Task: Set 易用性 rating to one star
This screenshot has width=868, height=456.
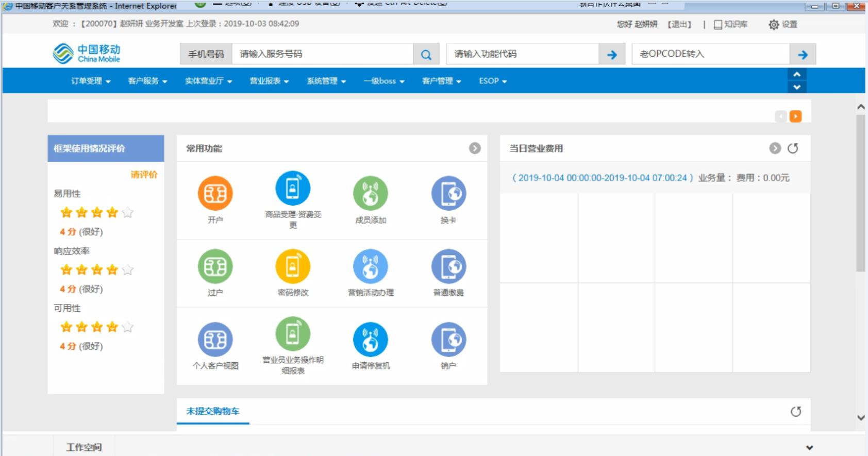Action: [x=66, y=212]
